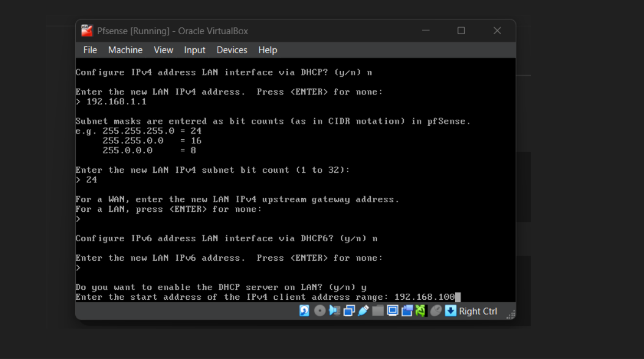The height and width of the screenshot is (359, 644).
Task: Open audio settings from status bar icon
Action: (334, 311)
